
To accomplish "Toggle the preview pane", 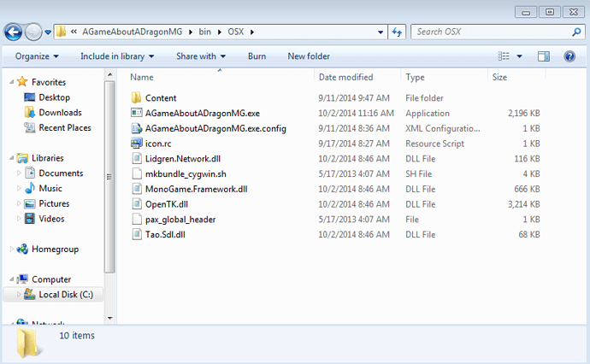I will (544, 56).
